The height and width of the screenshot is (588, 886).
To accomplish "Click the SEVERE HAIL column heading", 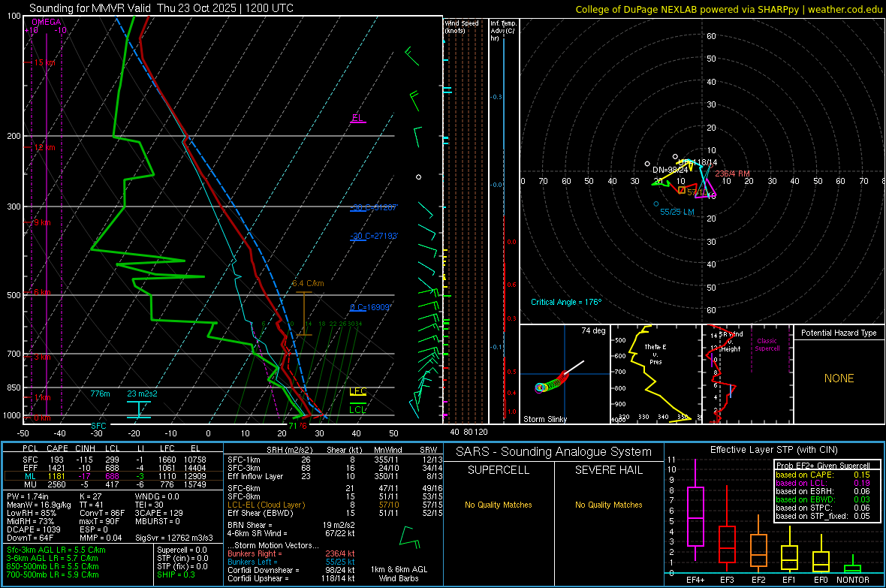I will [x=608, y=470].
